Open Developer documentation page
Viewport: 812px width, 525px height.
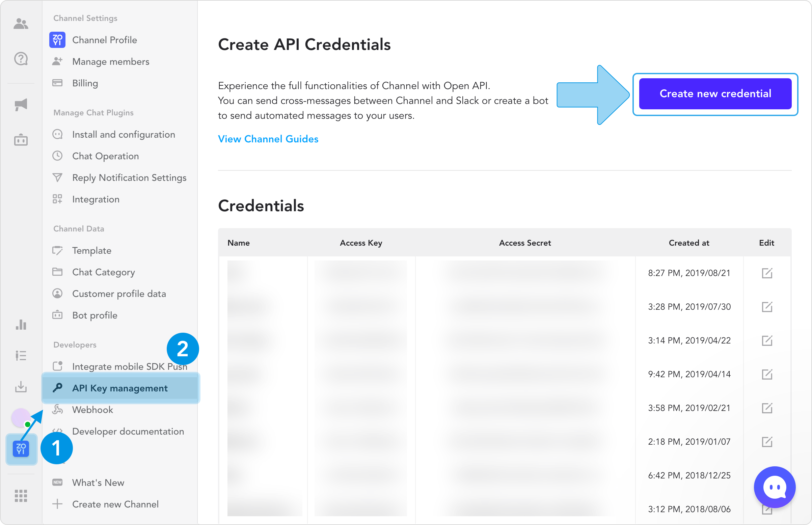coord(128,431)
